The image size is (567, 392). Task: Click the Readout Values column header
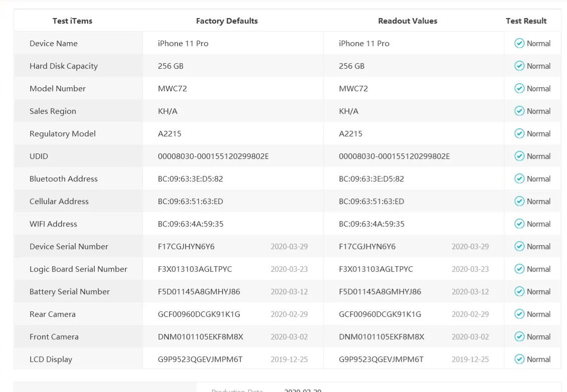coord(408,21)
